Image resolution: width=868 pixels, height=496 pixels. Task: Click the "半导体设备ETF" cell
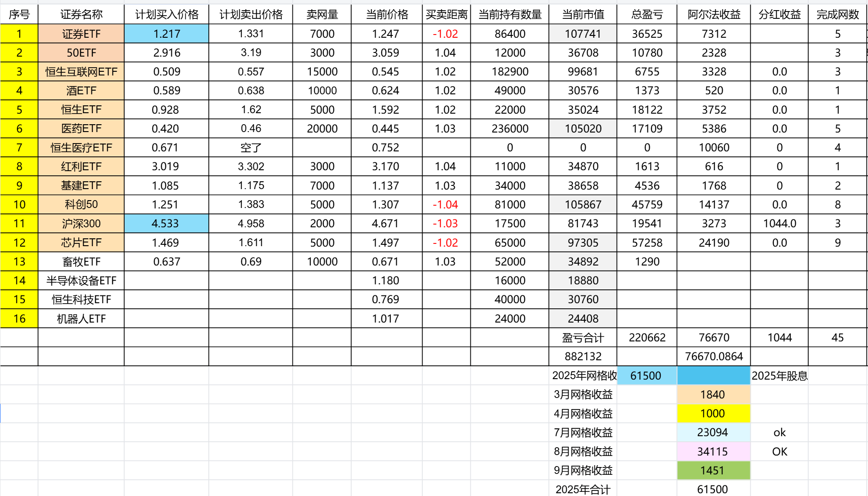pyautogui.click(x=81, y=281)
